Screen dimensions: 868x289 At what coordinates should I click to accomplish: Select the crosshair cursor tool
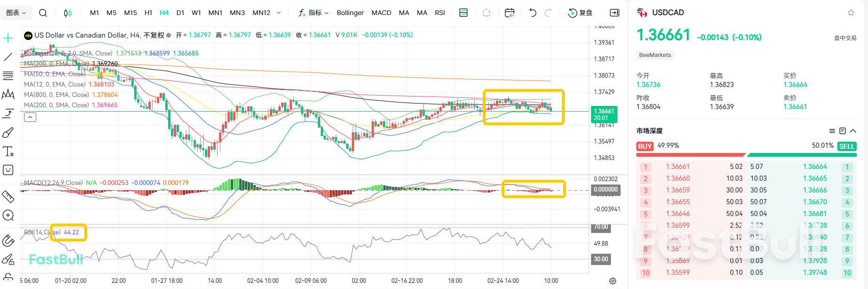[8, 38]
